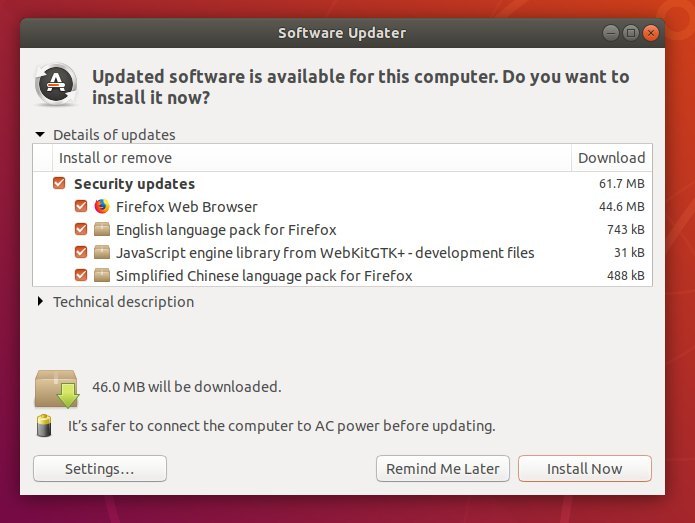
Task: Click the download package box icon
Action: pyautogui.click(x=57, y=389)
